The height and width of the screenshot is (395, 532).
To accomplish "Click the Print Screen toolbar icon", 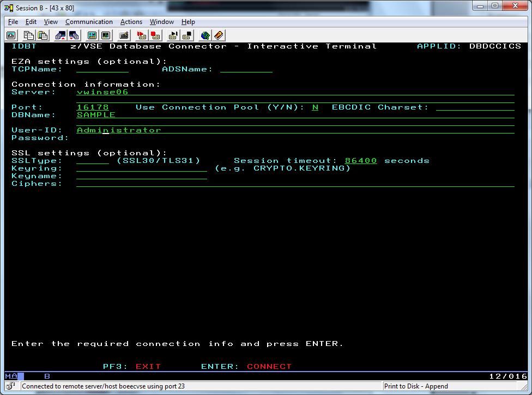I will [11, 35].
